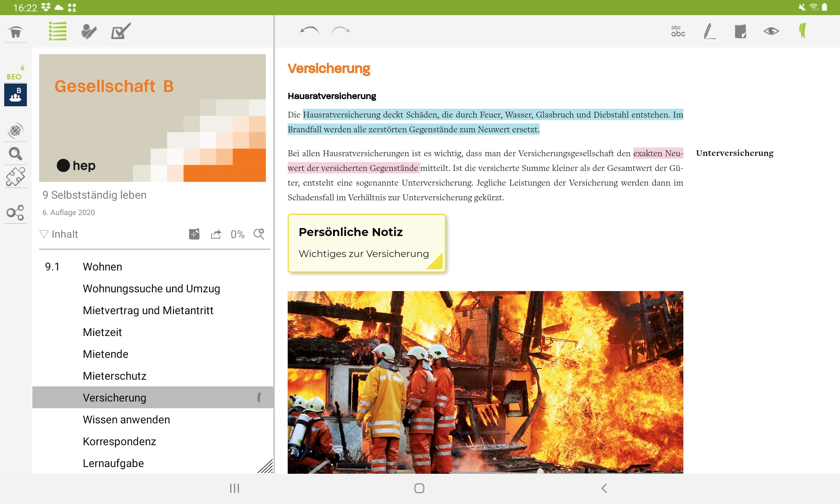The height and width of the screenshot is (504, 840).
Task: Select Wissen anwenden in contents list
Action: [126, 420]
